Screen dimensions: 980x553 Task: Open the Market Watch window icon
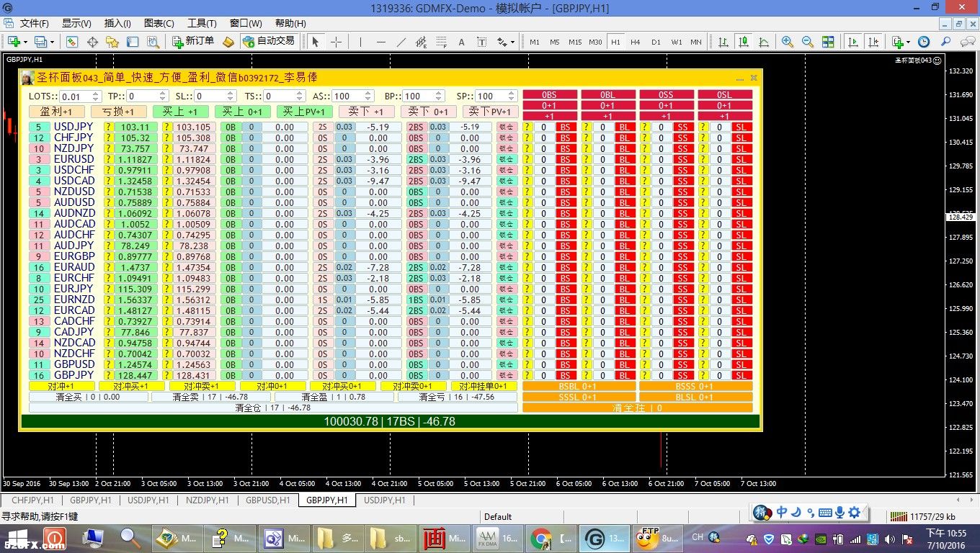tap(72, 42)
